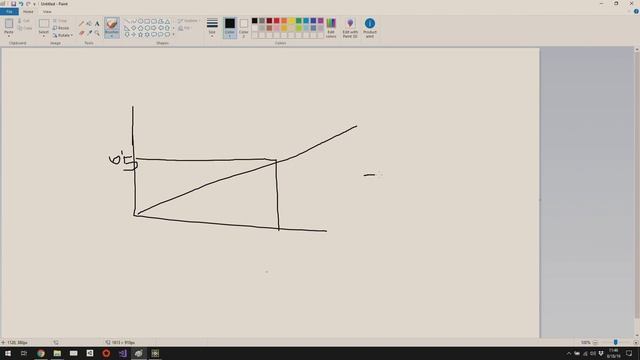Open the Rotate dropdown
The image size is (640, 360).
click(62, 35)
